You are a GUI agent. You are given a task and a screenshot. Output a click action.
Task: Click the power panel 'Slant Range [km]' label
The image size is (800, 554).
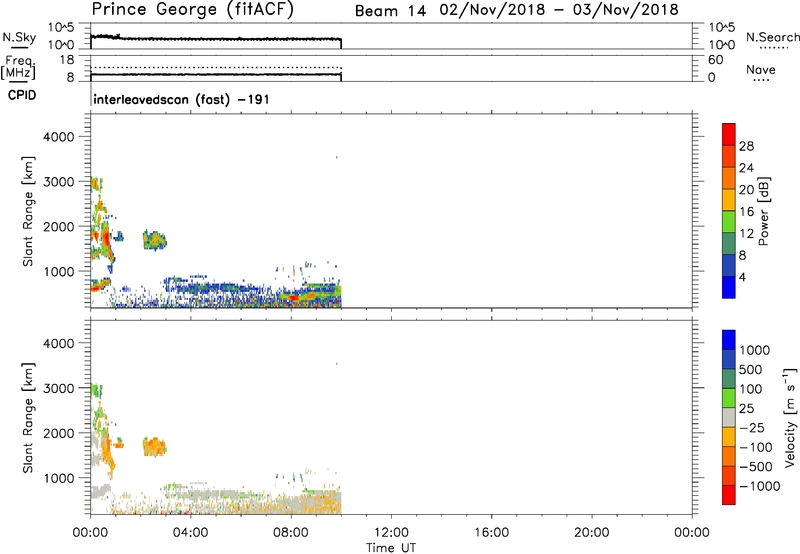pos(28,211)
